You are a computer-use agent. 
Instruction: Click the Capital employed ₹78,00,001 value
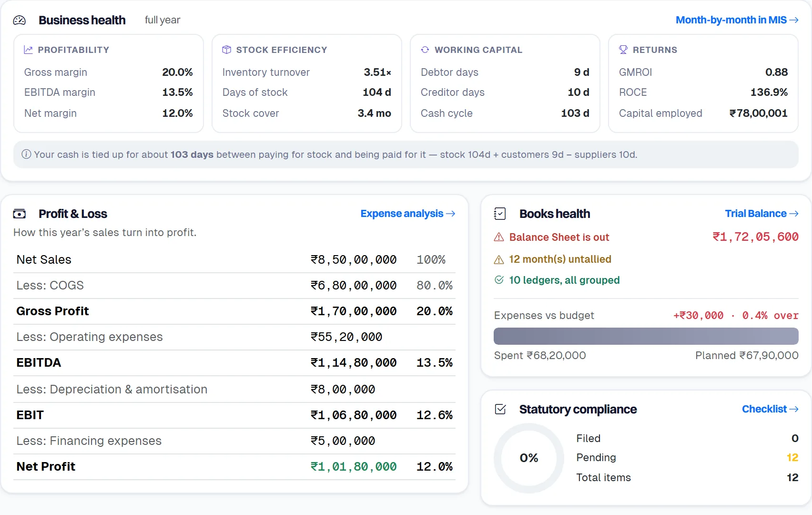click(759, 113)
